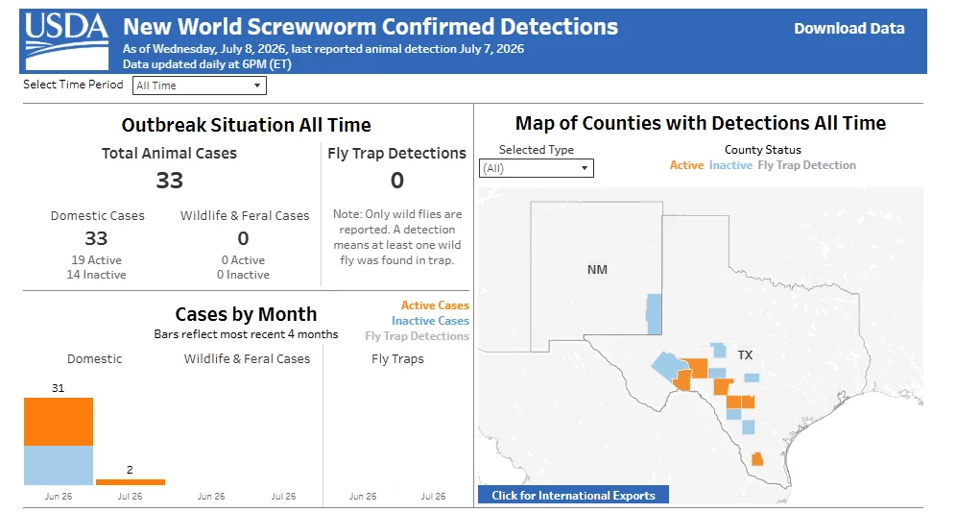
Task: Click the USDA logo
Action: click(x=66, y=41)
